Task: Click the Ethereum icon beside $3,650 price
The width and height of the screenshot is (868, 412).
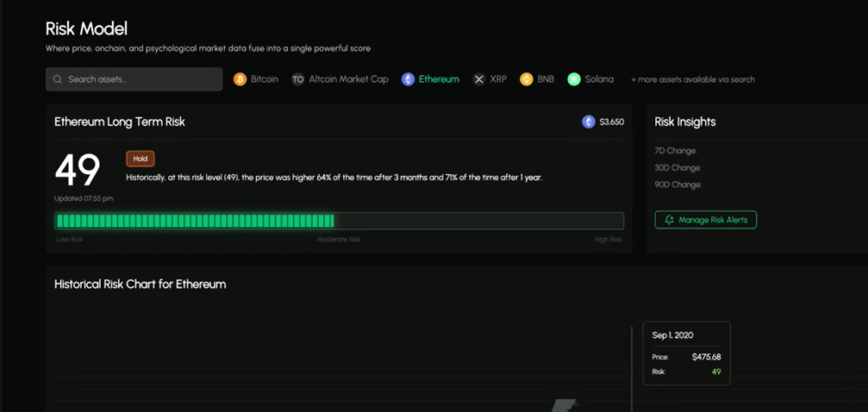Action: click(589, 122)
